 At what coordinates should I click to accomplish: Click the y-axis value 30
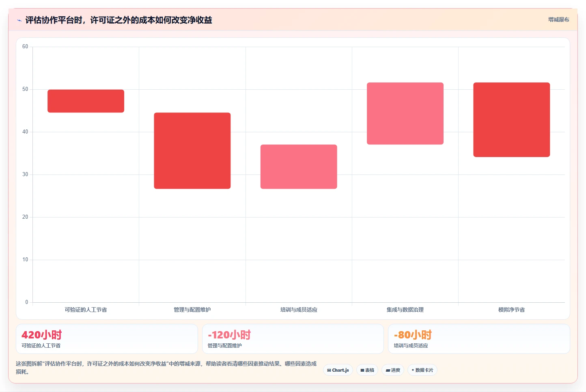(x=25, y=174)
